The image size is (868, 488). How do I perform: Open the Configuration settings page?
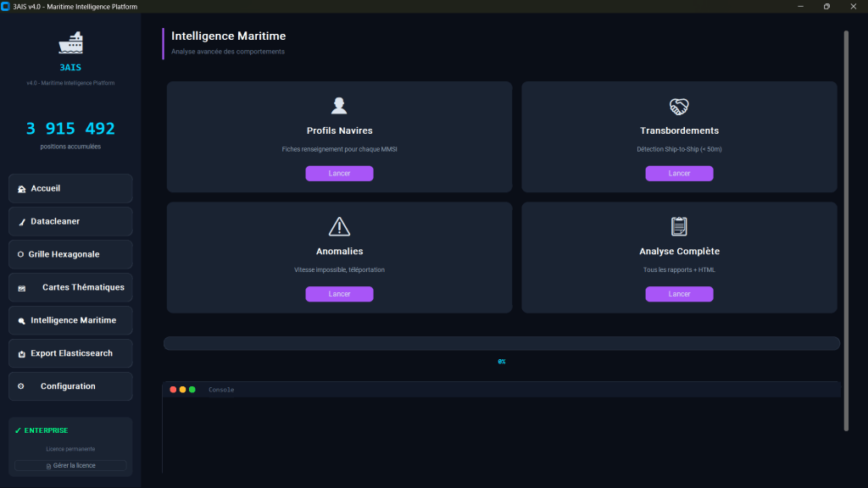click(70, 386)
